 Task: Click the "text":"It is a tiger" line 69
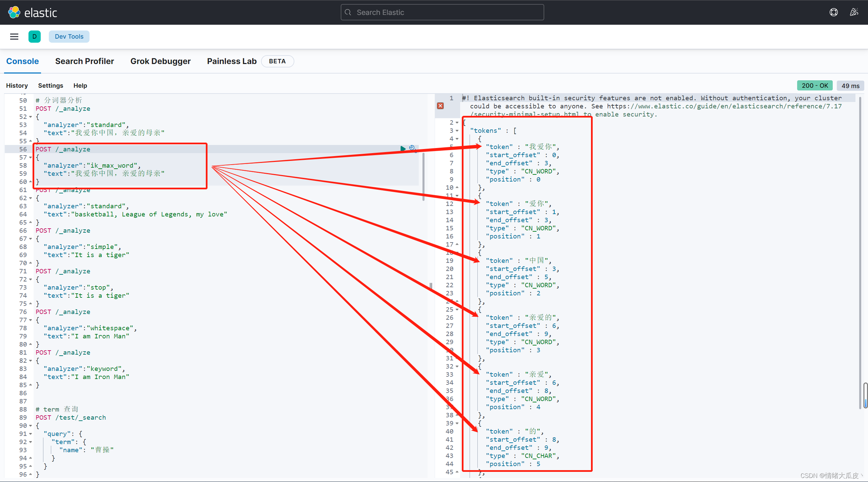click(86, 255)
